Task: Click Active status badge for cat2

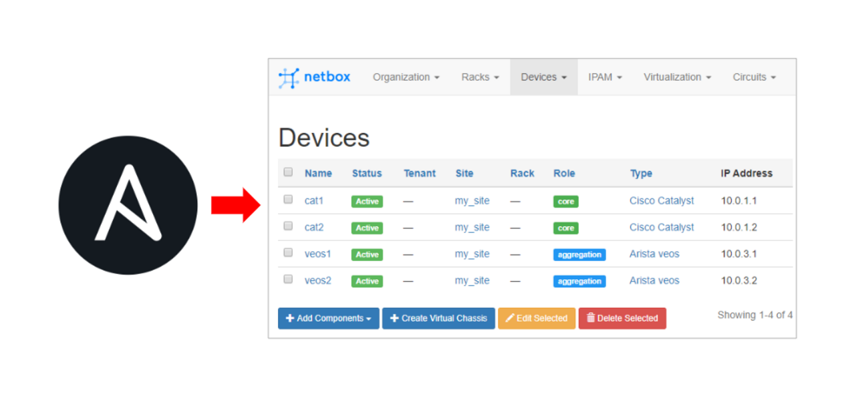Action: click(367, 228)
